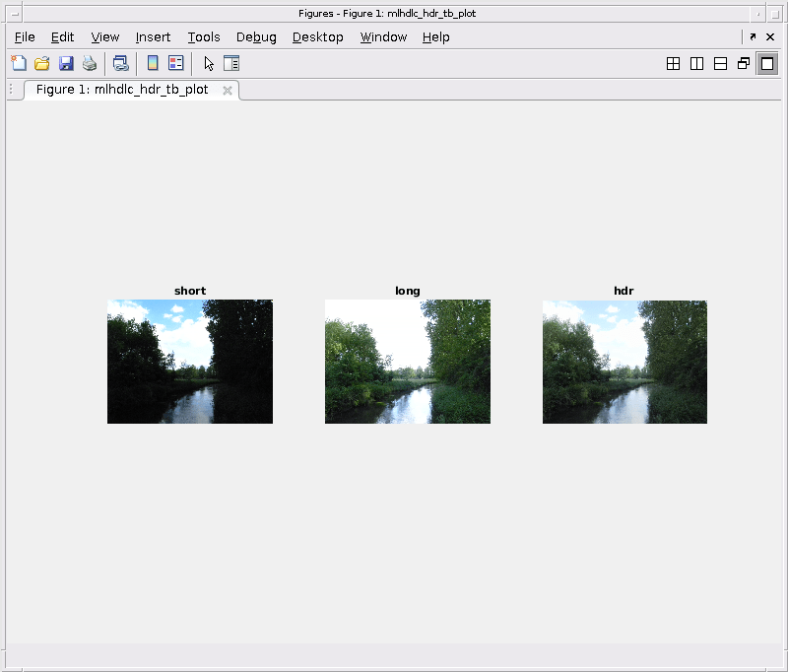Click the "short" title text
Image resolution: width=788 pixels, height=672 pixels.
click(x=190, y=291)
